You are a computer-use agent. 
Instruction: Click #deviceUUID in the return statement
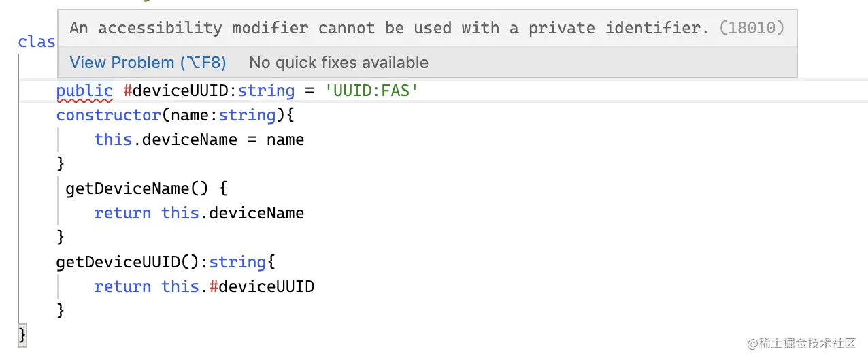[261, 286]
